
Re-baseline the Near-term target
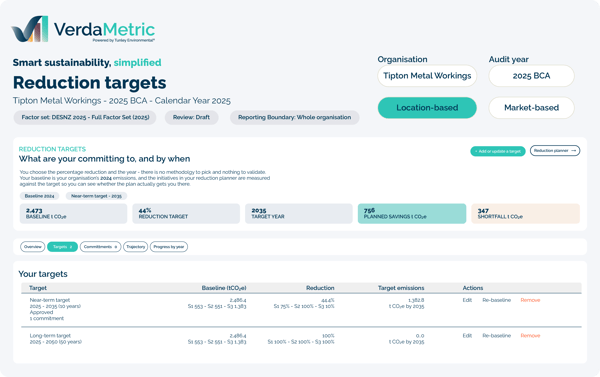497,300
